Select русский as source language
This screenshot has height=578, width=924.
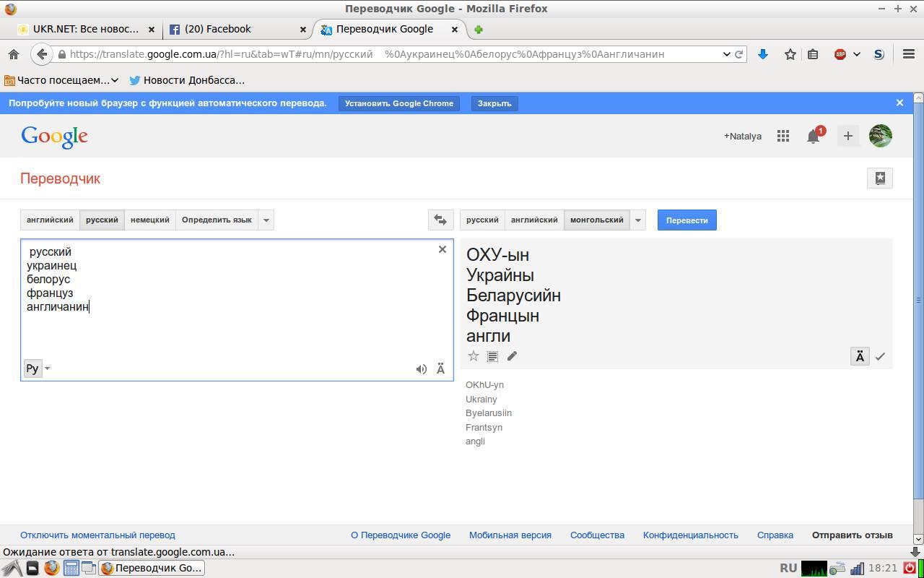pyautogui.click(x=102, y=220)
